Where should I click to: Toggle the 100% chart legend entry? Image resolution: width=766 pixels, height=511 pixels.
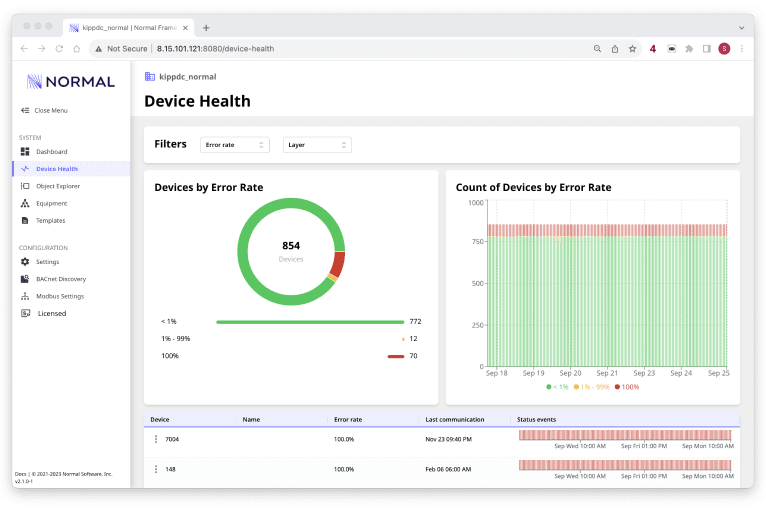click(627, 387)
